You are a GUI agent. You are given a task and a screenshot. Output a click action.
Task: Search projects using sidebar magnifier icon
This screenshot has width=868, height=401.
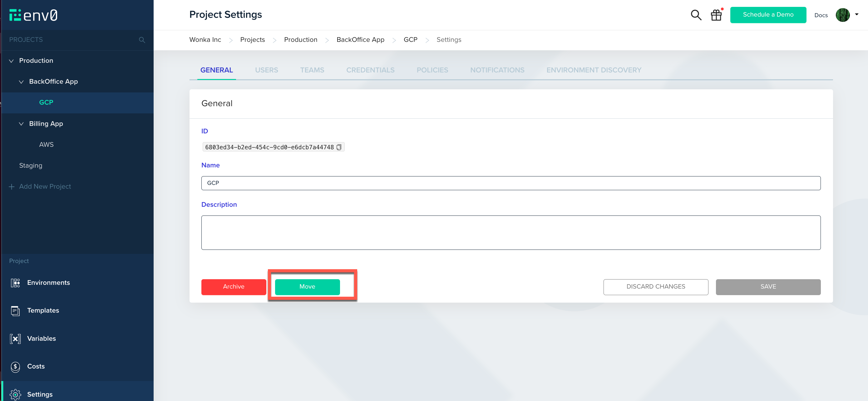coord(142,40)
